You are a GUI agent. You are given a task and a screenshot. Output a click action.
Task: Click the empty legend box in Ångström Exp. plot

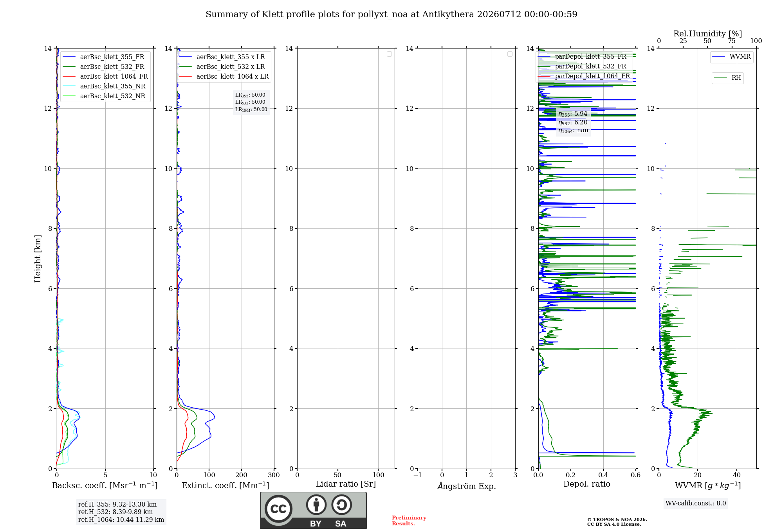click(510, 54)
